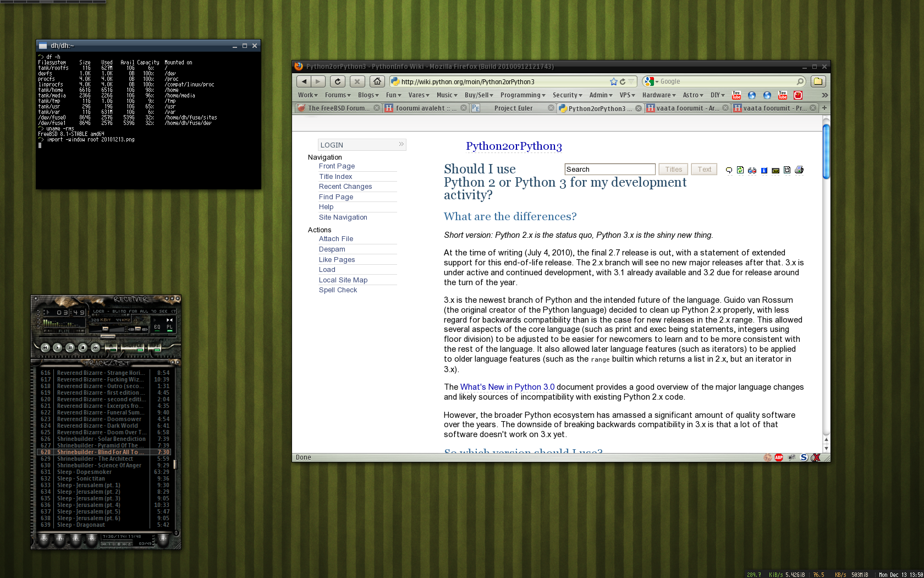Open the Hardware bookmarks dropdown

[x=658, y=95]
